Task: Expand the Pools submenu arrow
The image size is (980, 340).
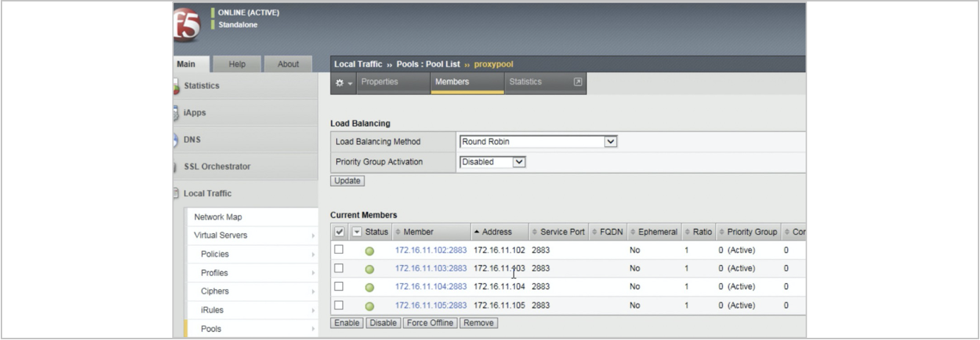Action: tap(313, 330)
